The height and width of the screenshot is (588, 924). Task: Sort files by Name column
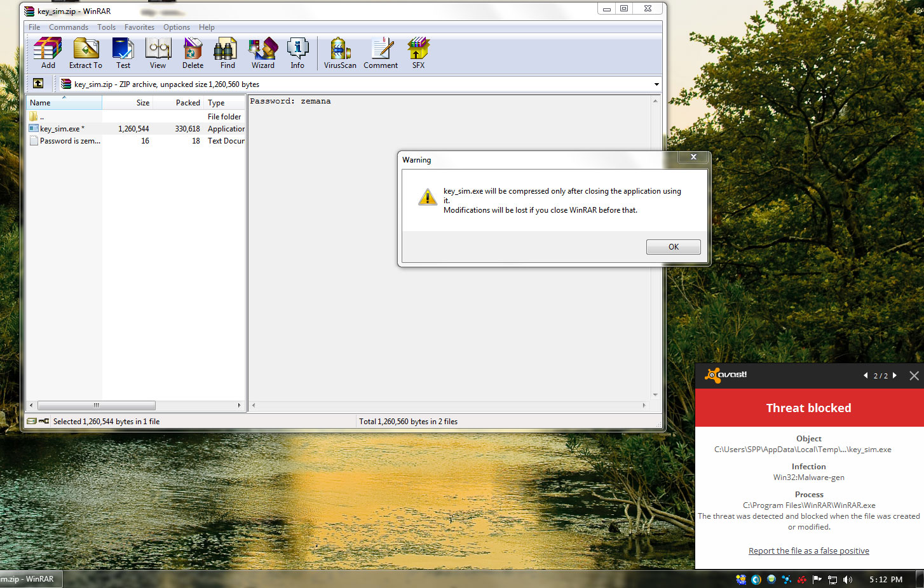[x=64, y=102]
